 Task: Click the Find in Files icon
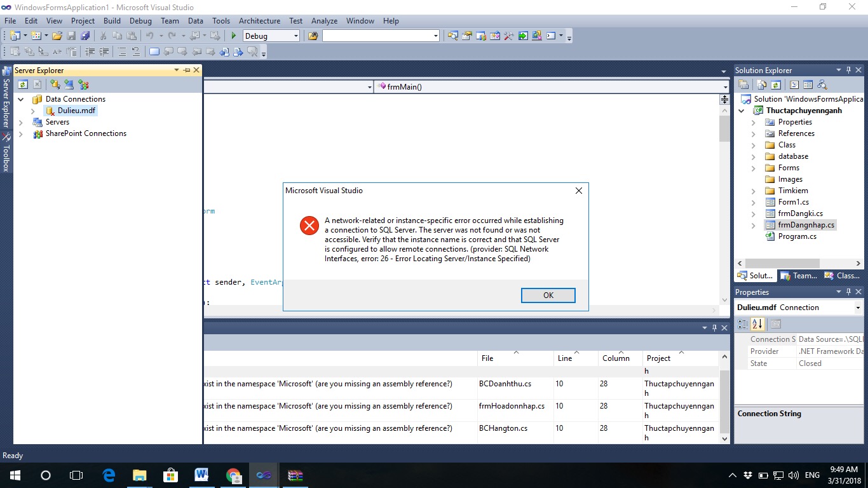pos(313,36)
